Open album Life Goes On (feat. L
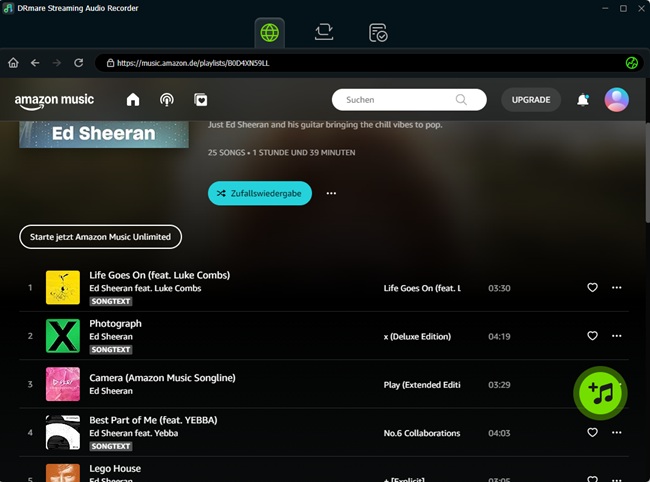The width and height of the screenshot is (650, 482). [x=422, y=288]
